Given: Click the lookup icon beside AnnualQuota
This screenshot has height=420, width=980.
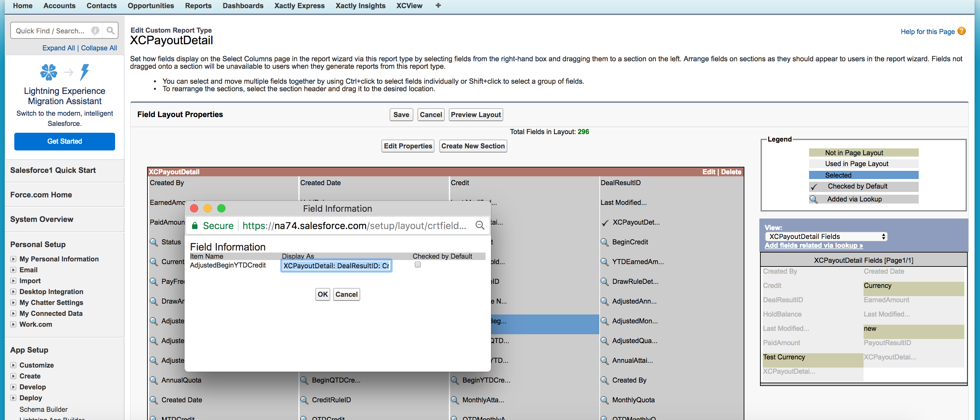Looking at the screenshot, I should [x=154, y=380].
